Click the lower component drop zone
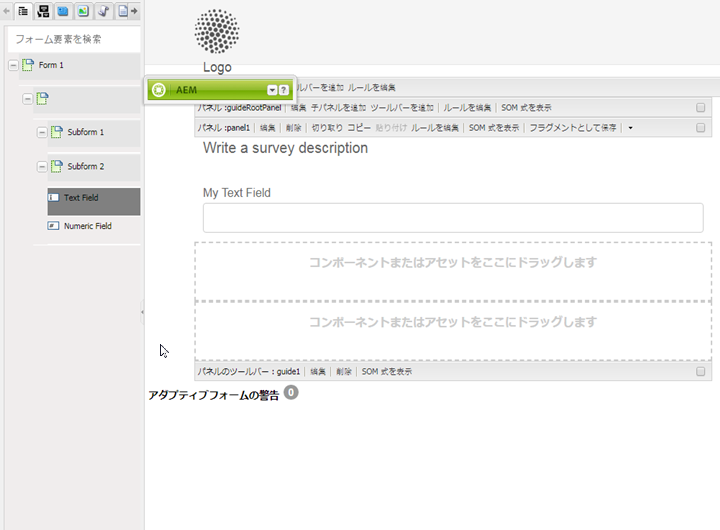Image resolution: width=720 pixels, height=530 pixels. click(x=453, y=331)
